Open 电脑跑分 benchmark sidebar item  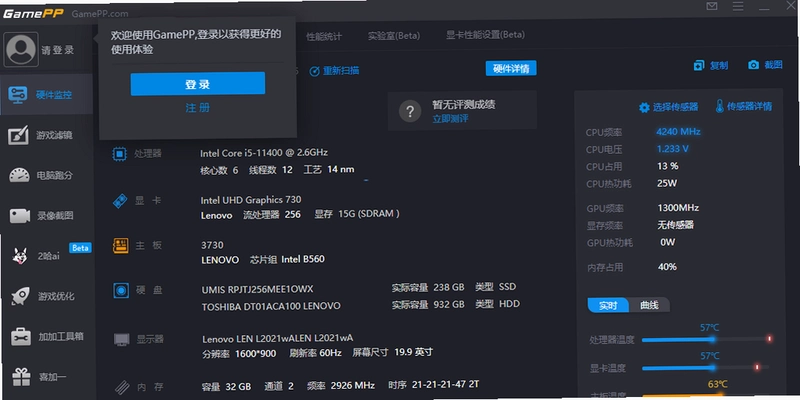coord(47,176)
